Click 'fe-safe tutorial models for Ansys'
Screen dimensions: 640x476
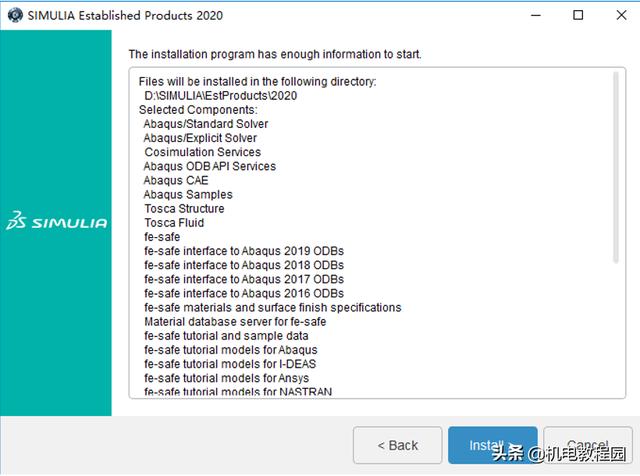click(x=227, y=378)
